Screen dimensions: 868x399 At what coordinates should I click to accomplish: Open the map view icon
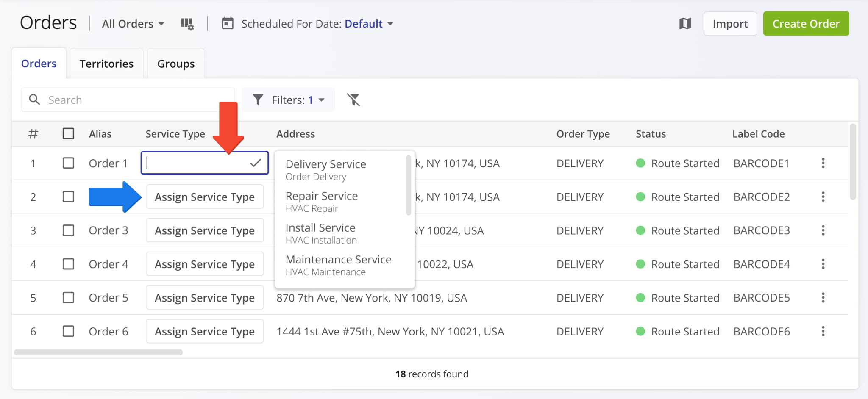pos(685,24)
